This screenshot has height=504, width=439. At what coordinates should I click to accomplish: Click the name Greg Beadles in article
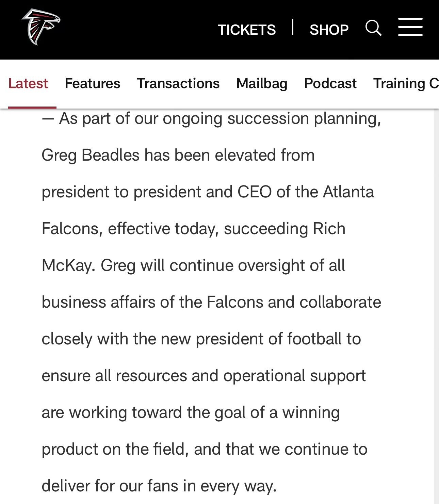tap(90, 155)
